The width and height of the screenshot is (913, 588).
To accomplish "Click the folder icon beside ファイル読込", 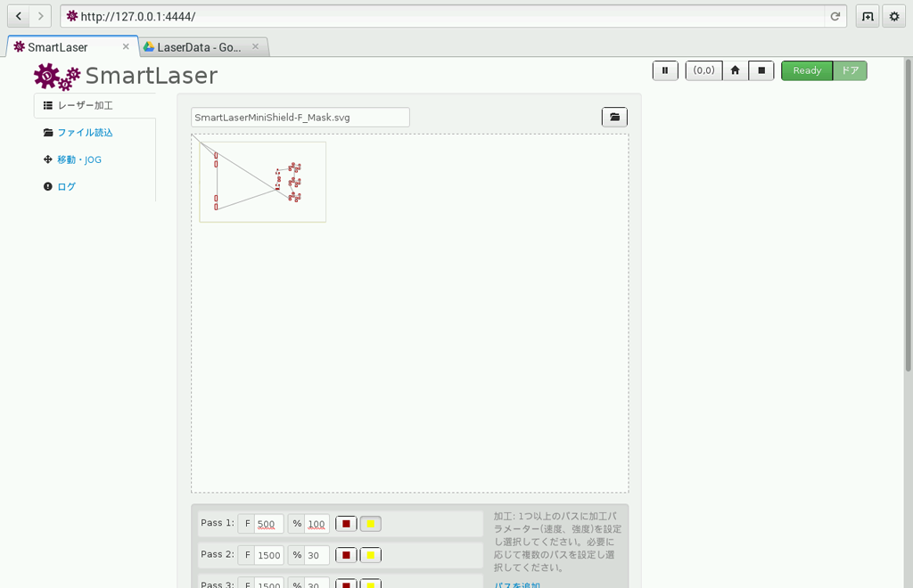I will 48,133.
